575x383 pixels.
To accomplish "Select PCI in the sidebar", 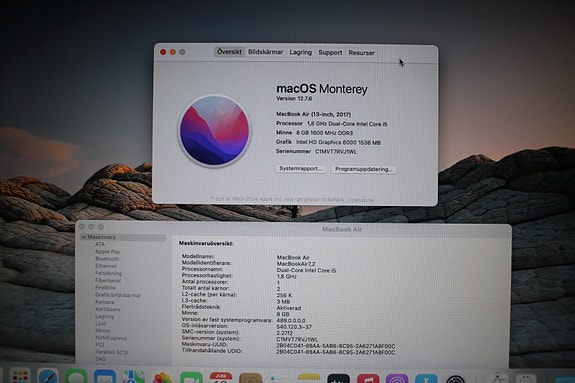I will click(99, 345).
